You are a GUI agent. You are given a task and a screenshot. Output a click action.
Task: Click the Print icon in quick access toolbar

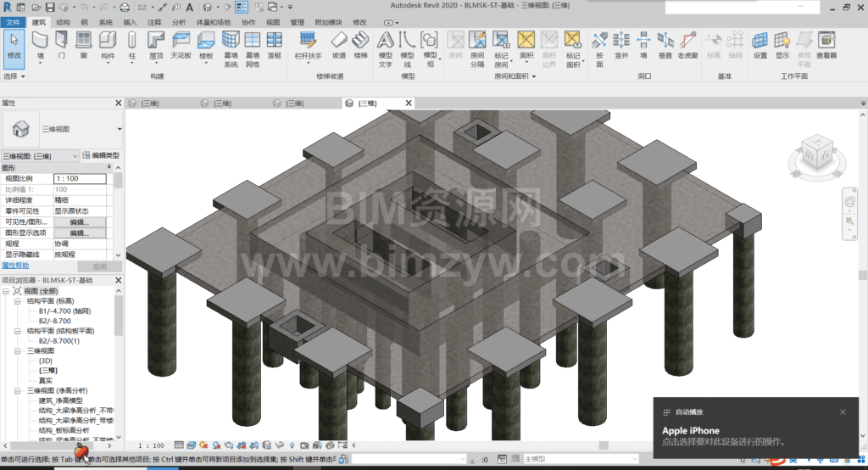[x=125, y=7]
